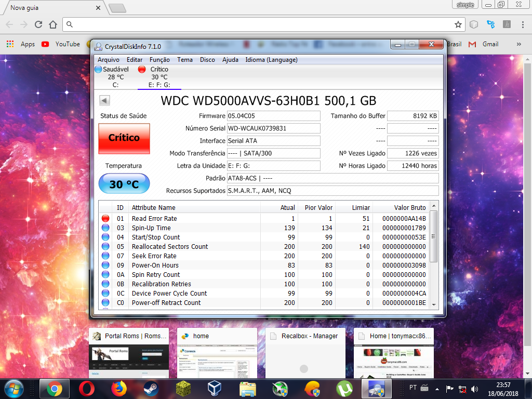Image resolution: width=532 pixels, height=399 pixels.
Task: Open the Editar menu
Action: [x=135, y=60]
